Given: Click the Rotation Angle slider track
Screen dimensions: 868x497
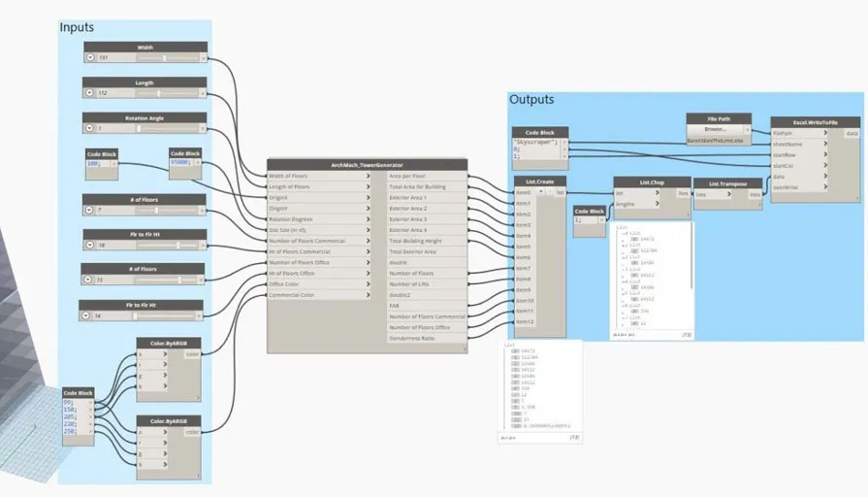Looking at the screenshot, I should (x=168, y=128).
